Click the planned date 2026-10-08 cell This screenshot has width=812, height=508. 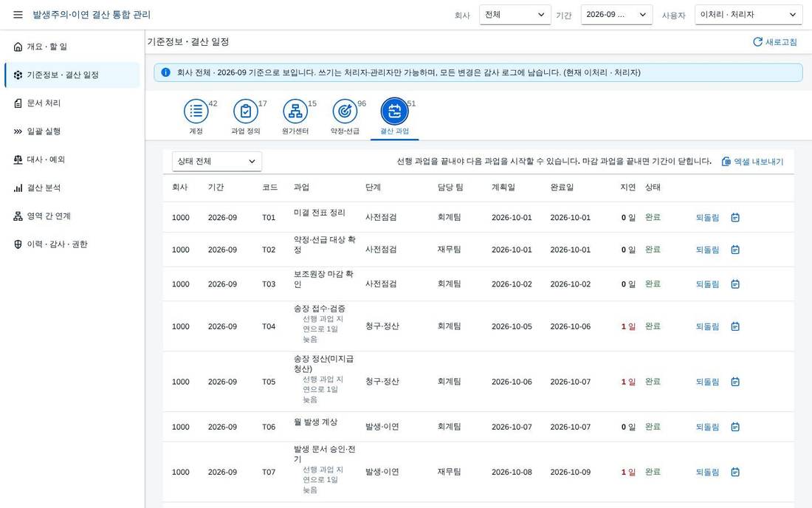512,473
